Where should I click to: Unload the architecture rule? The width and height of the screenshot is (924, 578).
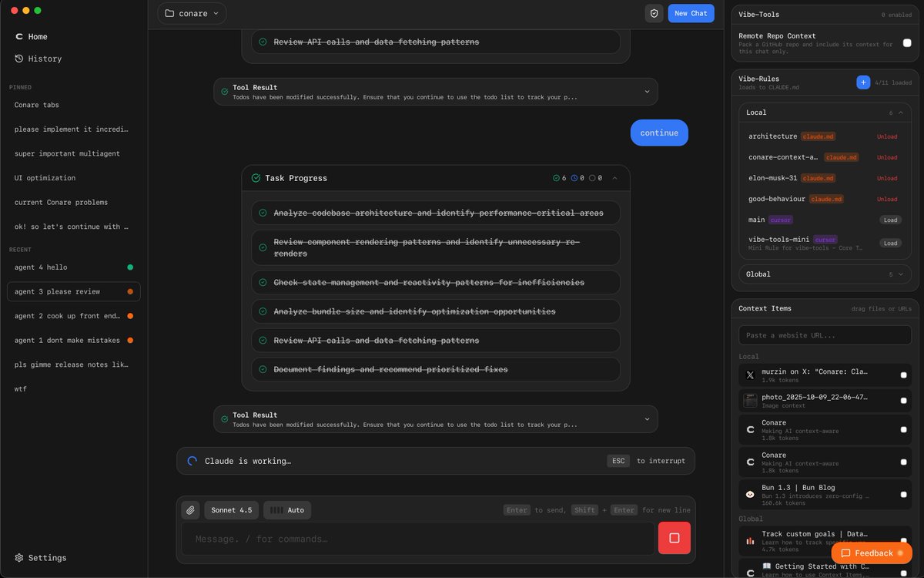(887, 136)
